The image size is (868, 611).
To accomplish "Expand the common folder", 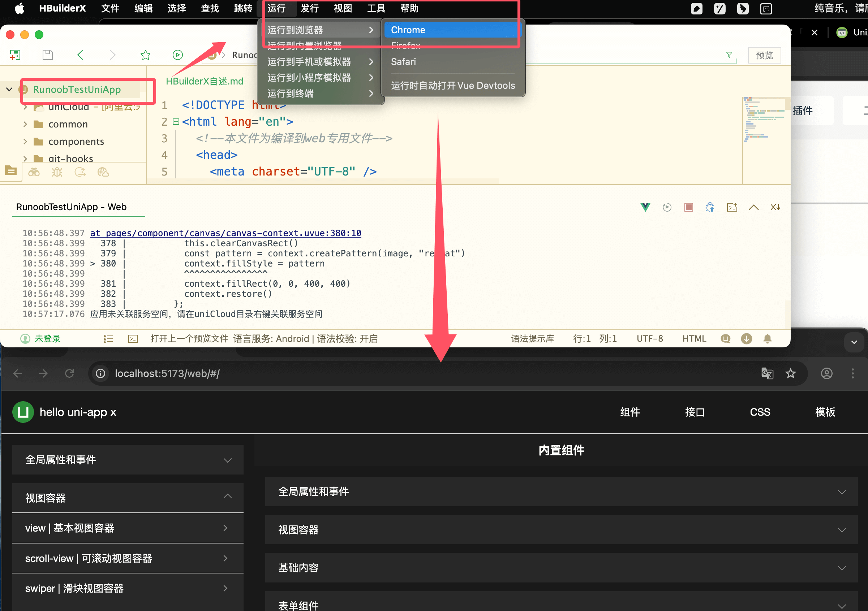I will click(25, 124).
